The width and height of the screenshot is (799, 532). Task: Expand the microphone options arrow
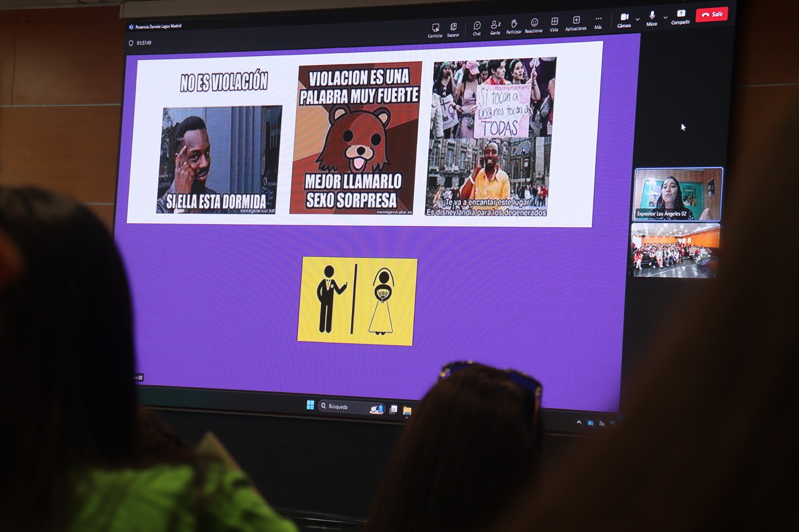(x=665, y=17)
